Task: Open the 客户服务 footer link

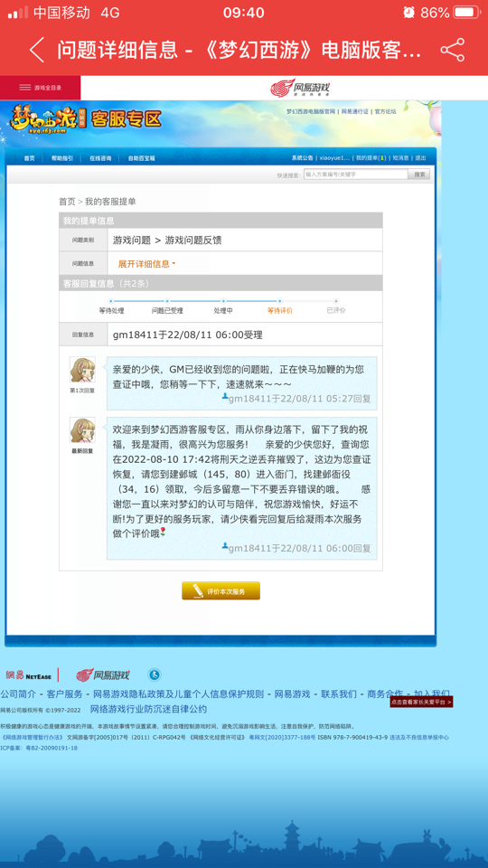Action: [x=64, y=694]
